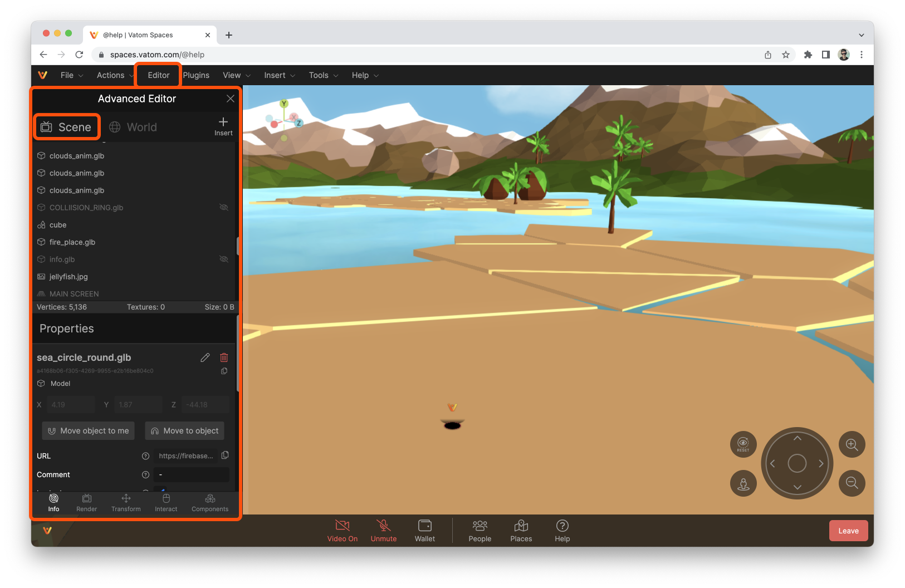The width and height of the screenshot is (905, 588).
Task: Click the Move to object button
Action: [x=185, y=431]
